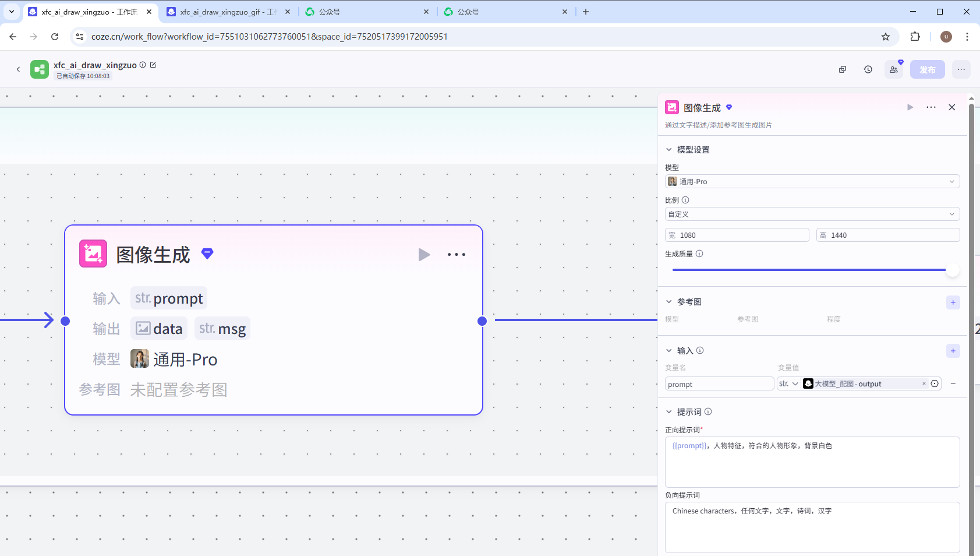Collapse the 提示词 section

point(669,411)
